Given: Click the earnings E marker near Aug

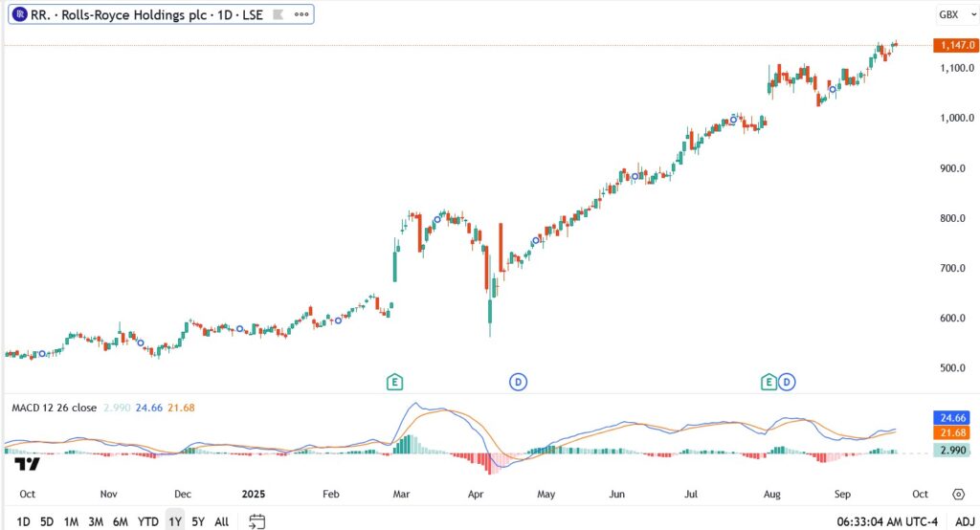Looking at the screenshot, I should pos(768,382).
